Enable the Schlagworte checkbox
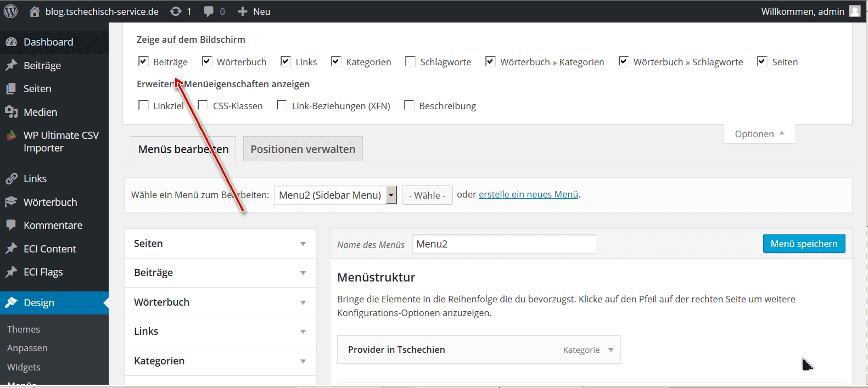868x388 pixels. 410,61
